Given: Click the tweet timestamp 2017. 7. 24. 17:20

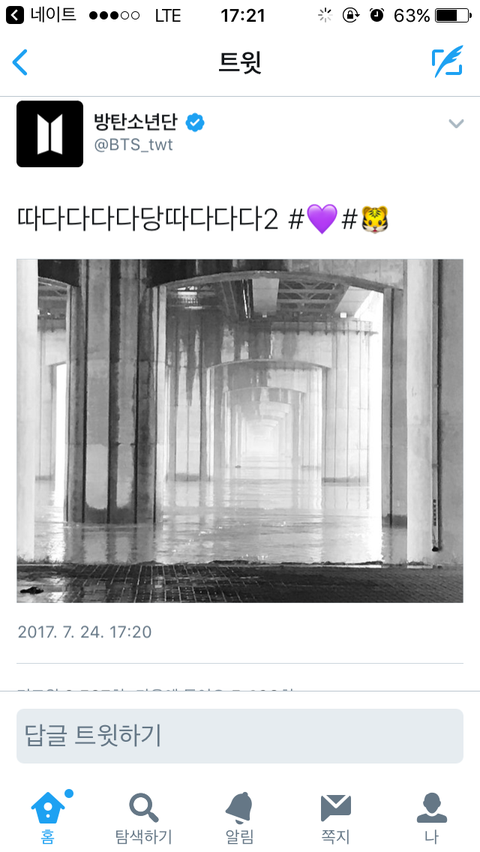Looking at the screenshot, I should tap(85, 632).
